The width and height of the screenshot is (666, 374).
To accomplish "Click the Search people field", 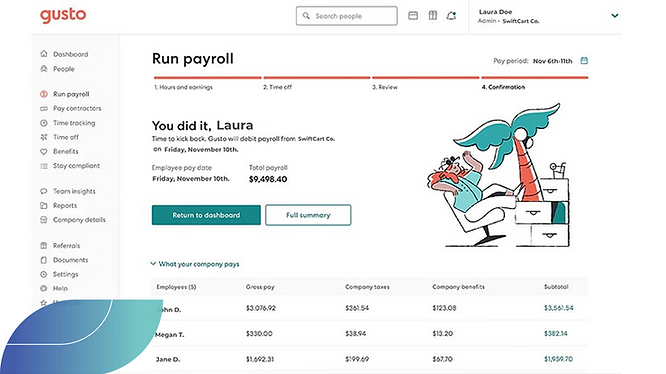I will 347,16.
